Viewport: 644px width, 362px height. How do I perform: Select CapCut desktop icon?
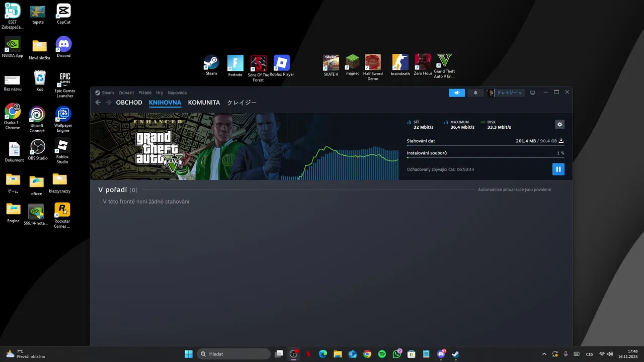click(64, 14)
